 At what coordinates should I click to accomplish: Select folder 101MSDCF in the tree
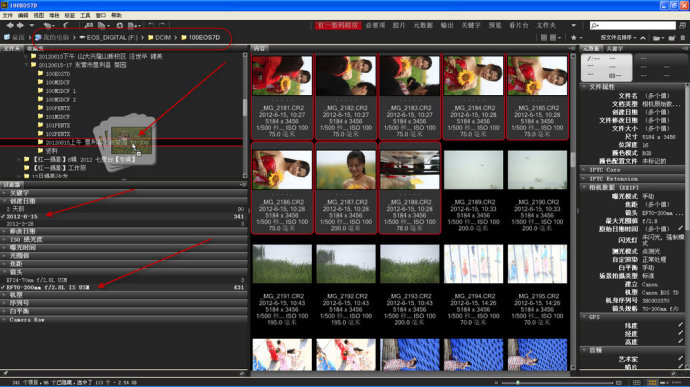(58, 117)
